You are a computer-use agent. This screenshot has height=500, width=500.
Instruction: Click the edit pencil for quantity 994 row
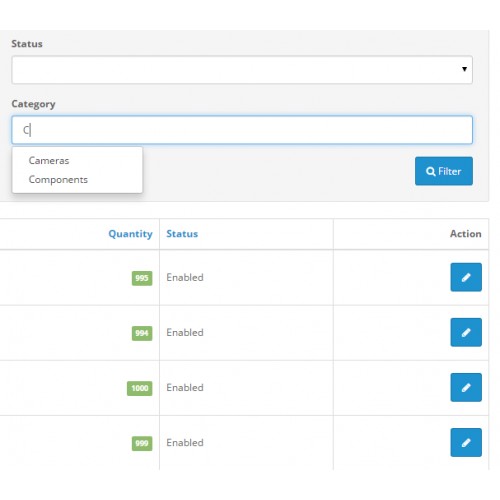(x=466, y=332)
